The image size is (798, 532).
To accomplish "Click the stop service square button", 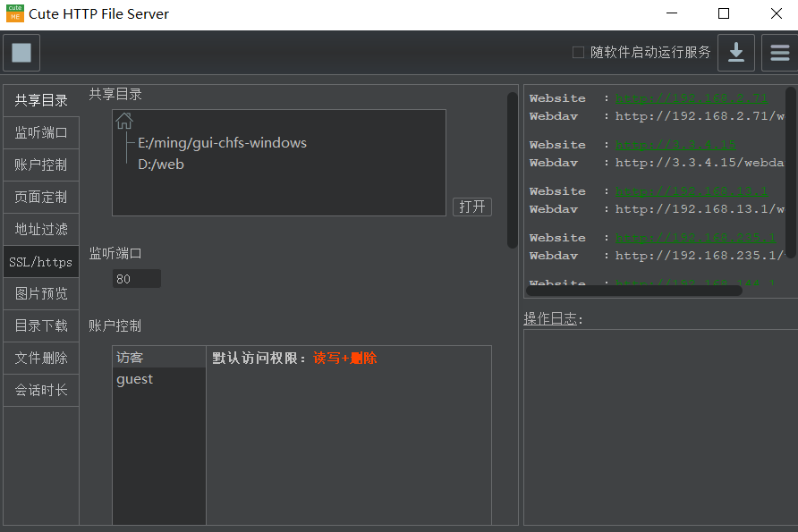I will point(21,53).
